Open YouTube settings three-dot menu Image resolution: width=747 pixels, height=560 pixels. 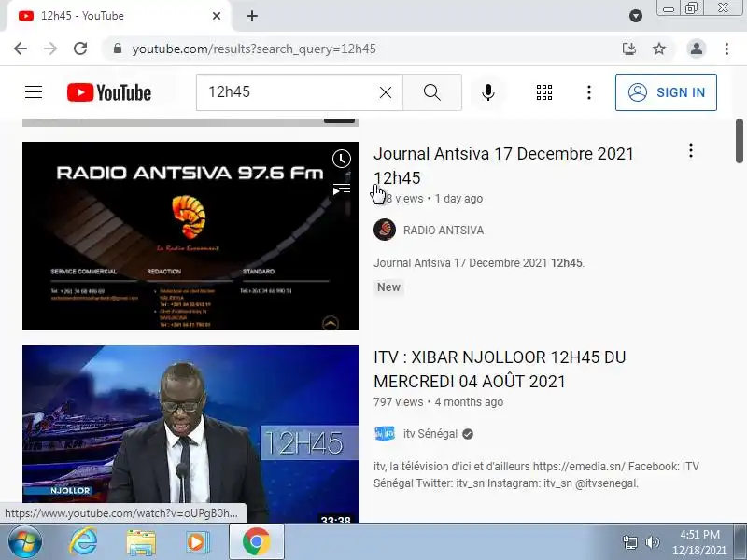(x=589, y=92)
